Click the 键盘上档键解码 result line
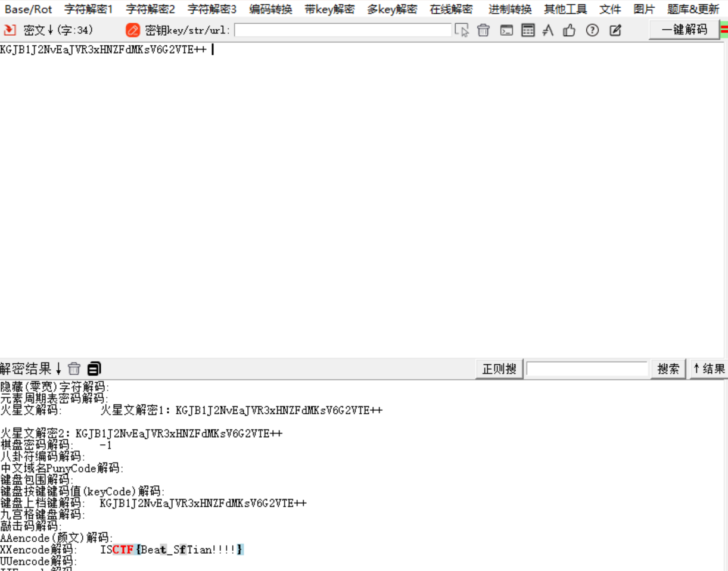Image resolution: width=728 pixels, height=571 pixels. (x=153, y=503)
